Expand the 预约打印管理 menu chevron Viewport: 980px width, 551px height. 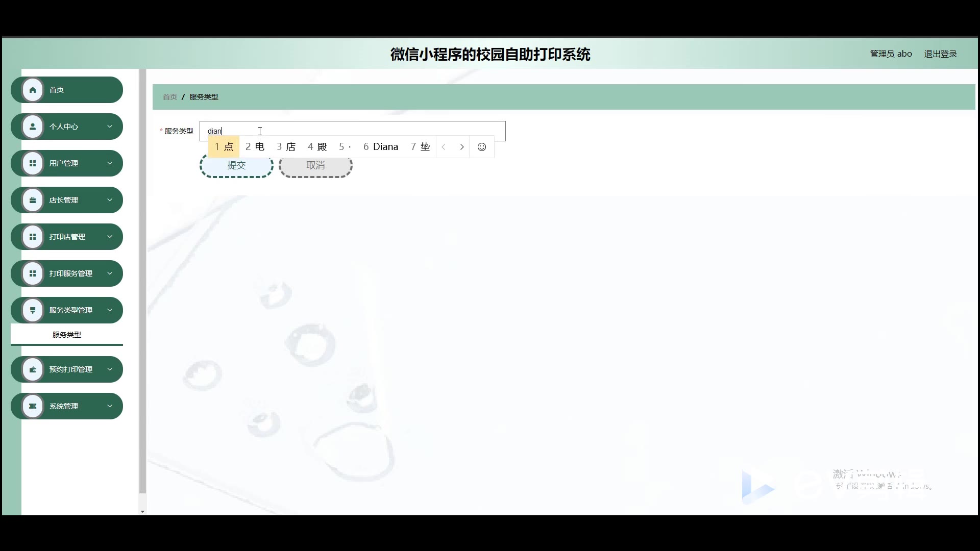pyautogui.click(x=110, y=369)
